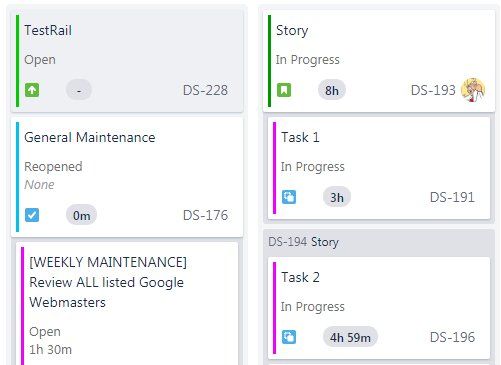Click the dash estimate badge on TestRail
501x365 pixels.
[x=79, y=90]
